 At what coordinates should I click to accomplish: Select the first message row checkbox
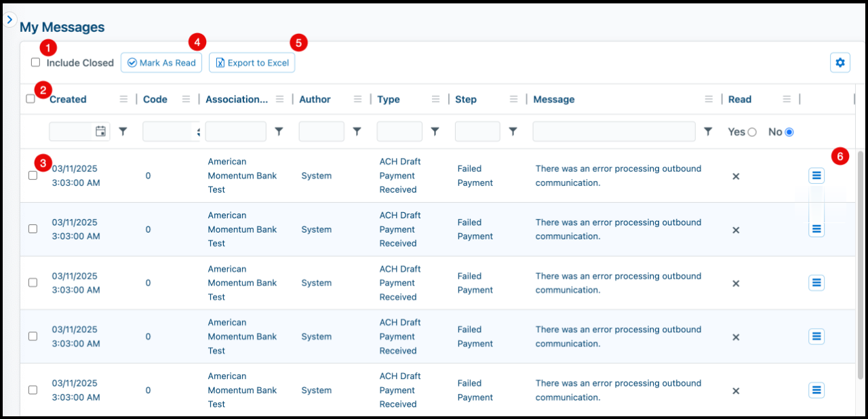click(33, 176)
